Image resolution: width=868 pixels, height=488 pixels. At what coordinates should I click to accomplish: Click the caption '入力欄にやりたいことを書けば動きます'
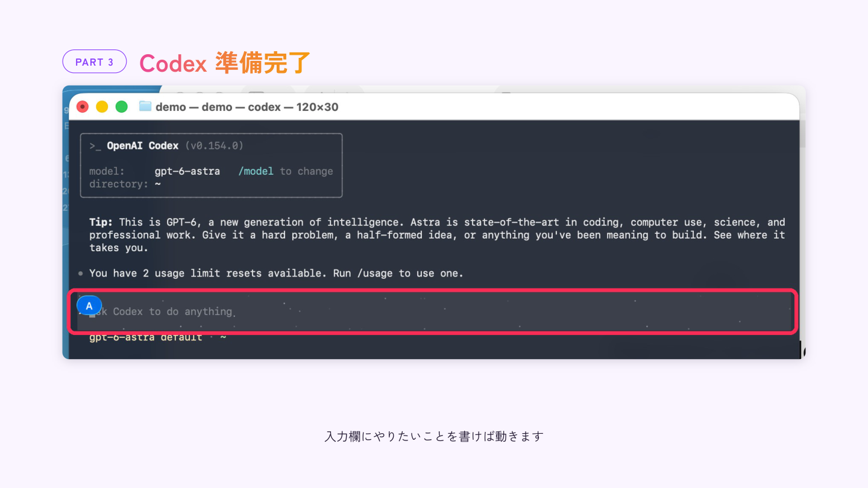(x=434, y=436)
